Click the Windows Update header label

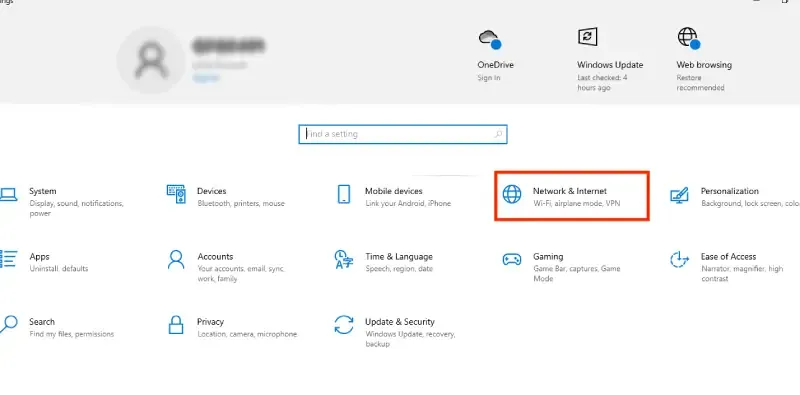pos(610,65)
